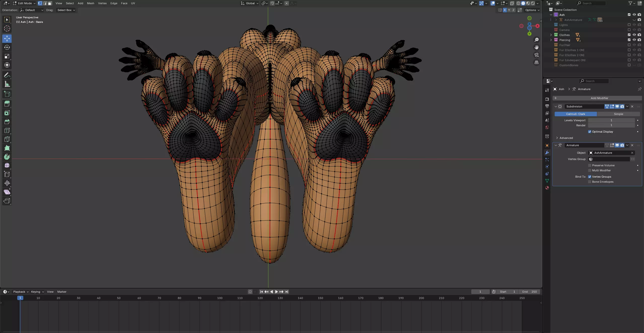Screen dimensions: 644x333
Task: Select the Bevel tool
Action: [7, 122]
